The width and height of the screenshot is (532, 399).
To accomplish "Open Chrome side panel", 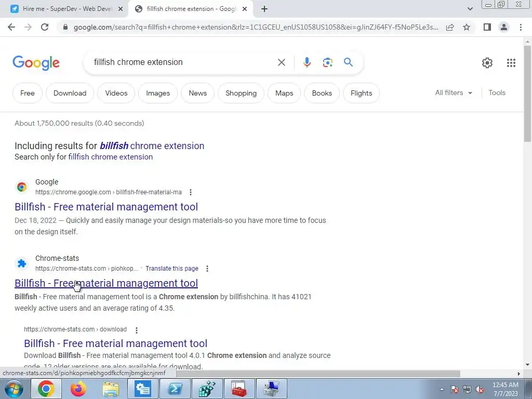I will pyautogui.click(x=487, y=27).
